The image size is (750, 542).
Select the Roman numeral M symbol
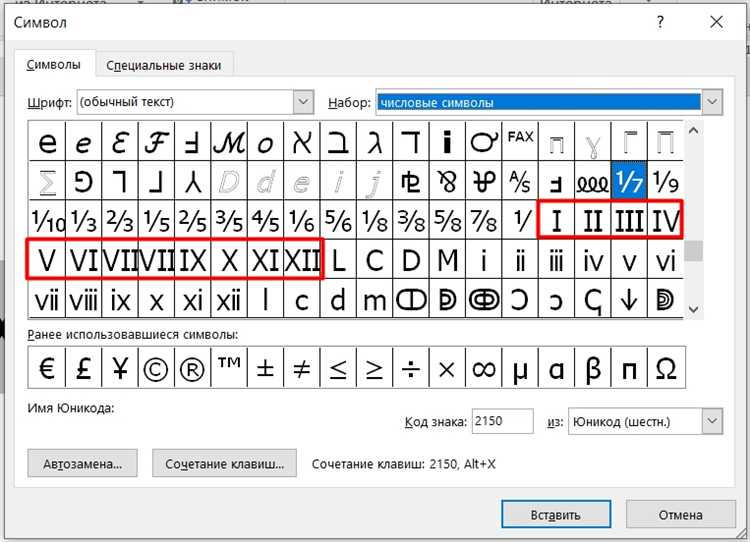[447, 260]
